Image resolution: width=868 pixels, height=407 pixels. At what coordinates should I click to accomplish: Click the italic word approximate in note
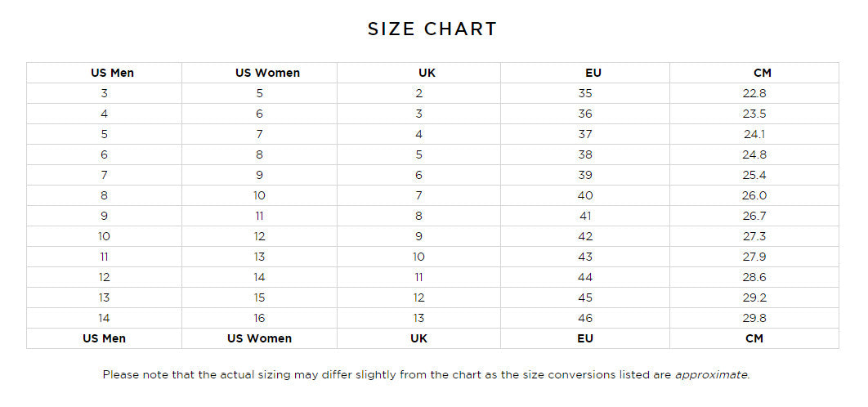(711, 375)
